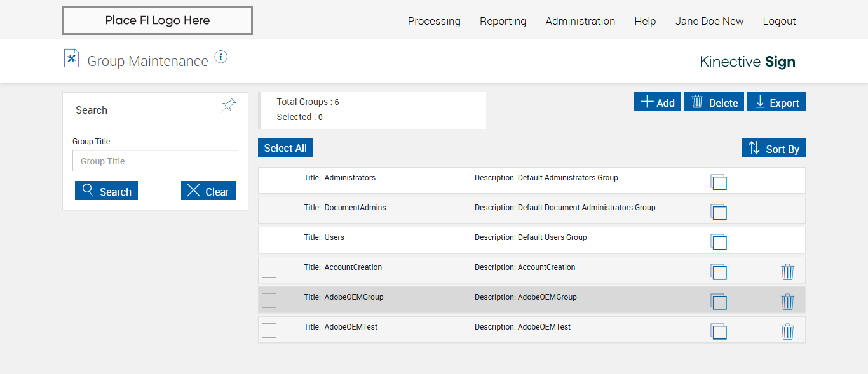Click copy icon for Administrators group
The image size is (868, 374).
[719, 182]
